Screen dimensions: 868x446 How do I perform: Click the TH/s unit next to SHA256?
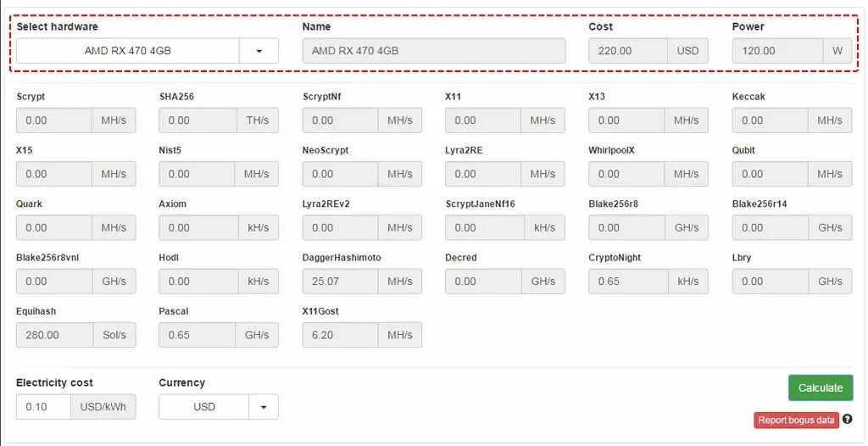(258, 120)
